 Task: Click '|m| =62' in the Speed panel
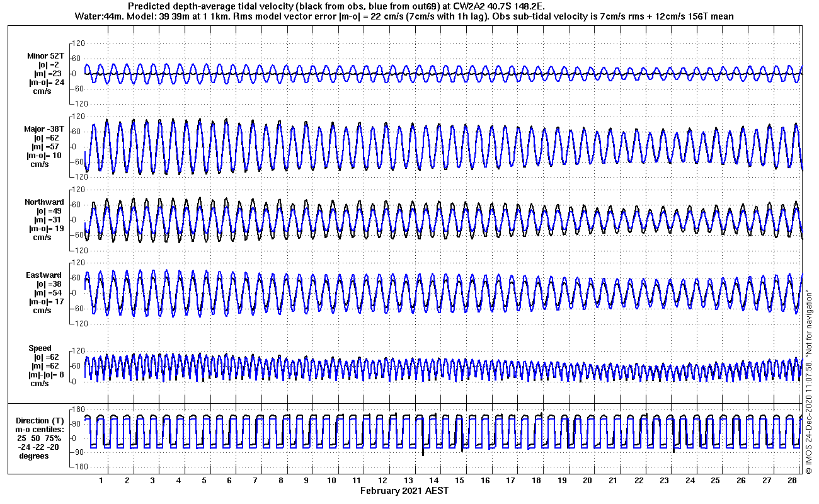pyautogui.click(x=47, y=366)
